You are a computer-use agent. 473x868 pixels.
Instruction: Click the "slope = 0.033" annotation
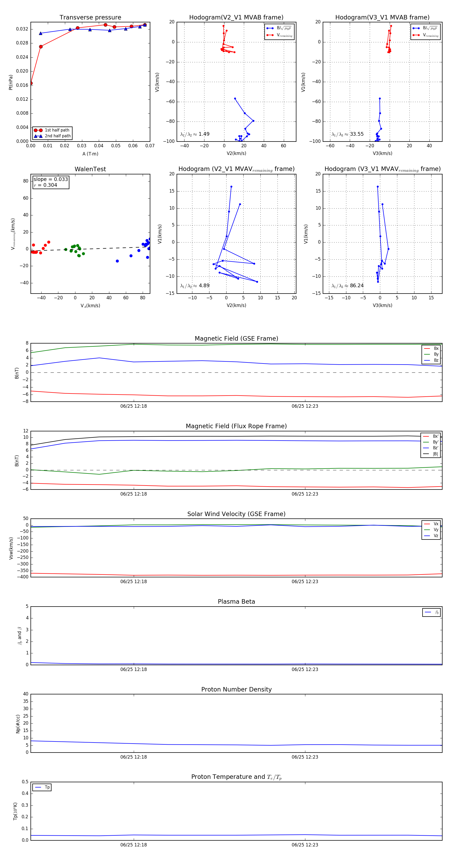pyautogui.click(x=50, y=179)
